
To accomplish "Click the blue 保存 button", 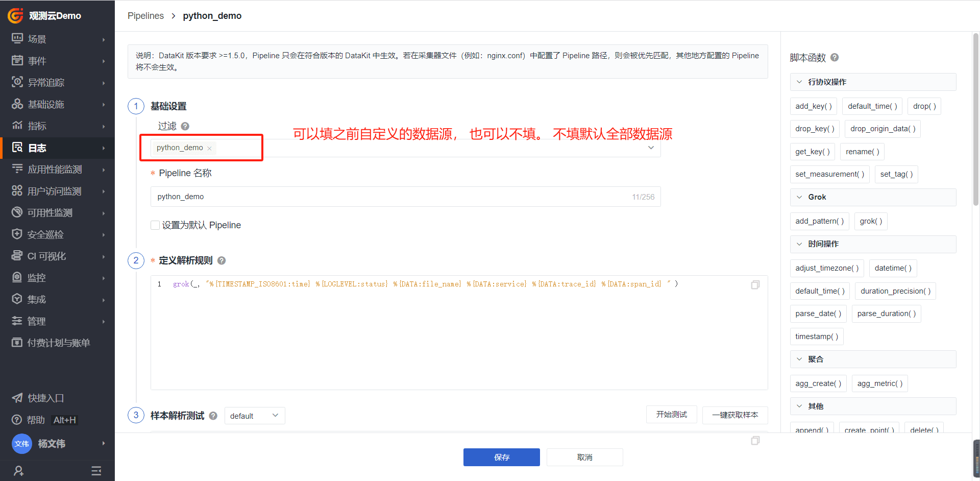I will [x=501, y=457].
